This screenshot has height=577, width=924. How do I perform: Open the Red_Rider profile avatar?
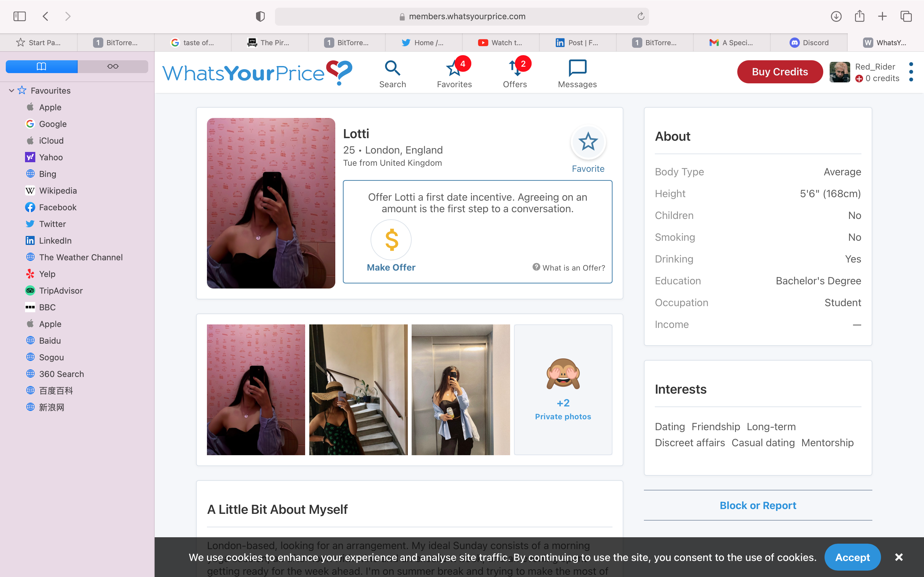[839, 72]
